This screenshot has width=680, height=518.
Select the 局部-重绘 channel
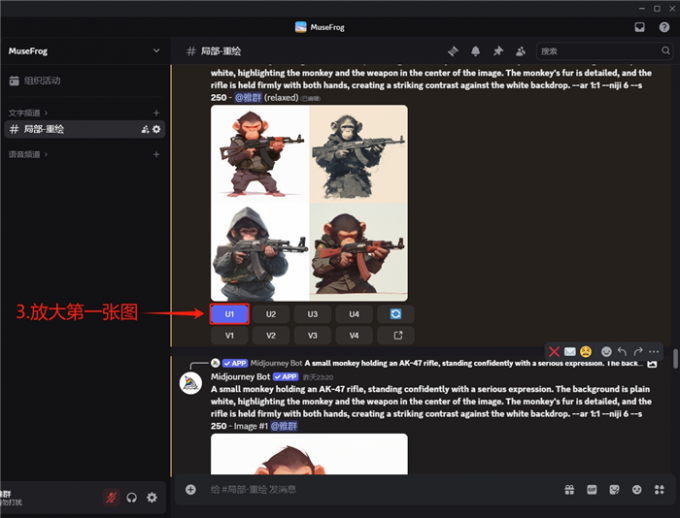(85, 129)
